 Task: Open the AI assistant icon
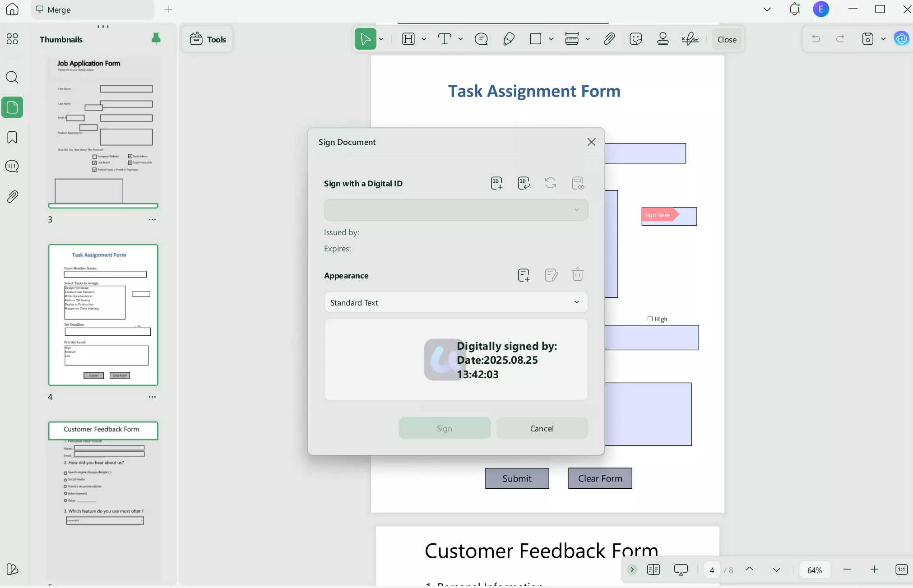click(x=902, y=39)
